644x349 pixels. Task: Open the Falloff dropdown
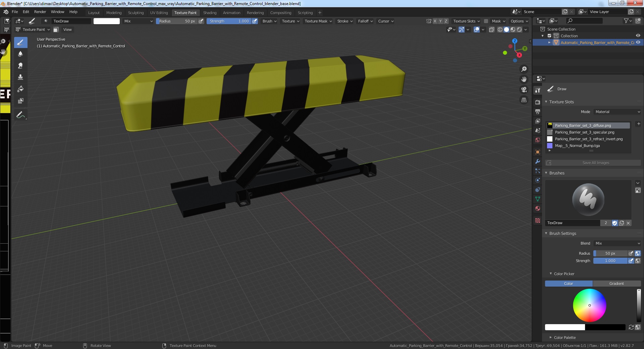click(x=365, y=21)
